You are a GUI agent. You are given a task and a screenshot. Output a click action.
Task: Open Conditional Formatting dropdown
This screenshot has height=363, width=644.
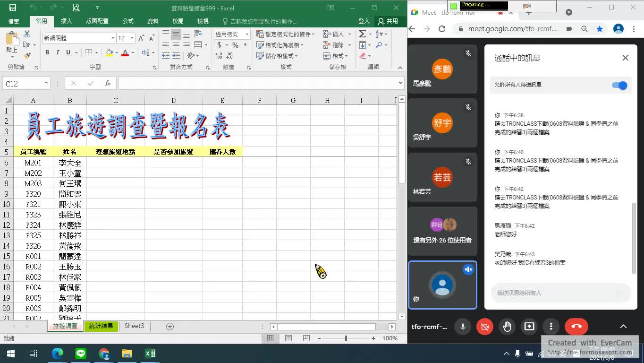click(x=285, y=34)
